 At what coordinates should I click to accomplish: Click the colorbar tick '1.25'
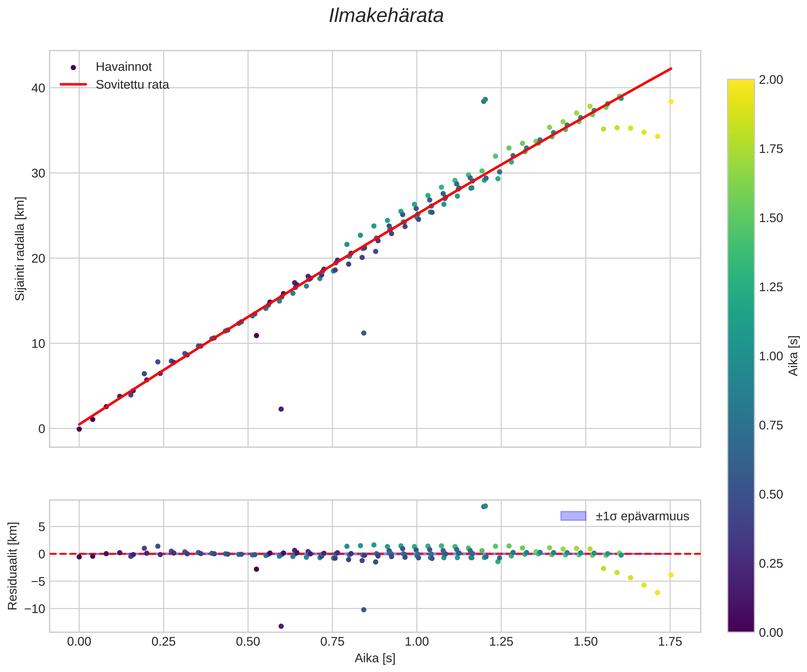pyautogui.click(x=770, y=287)
